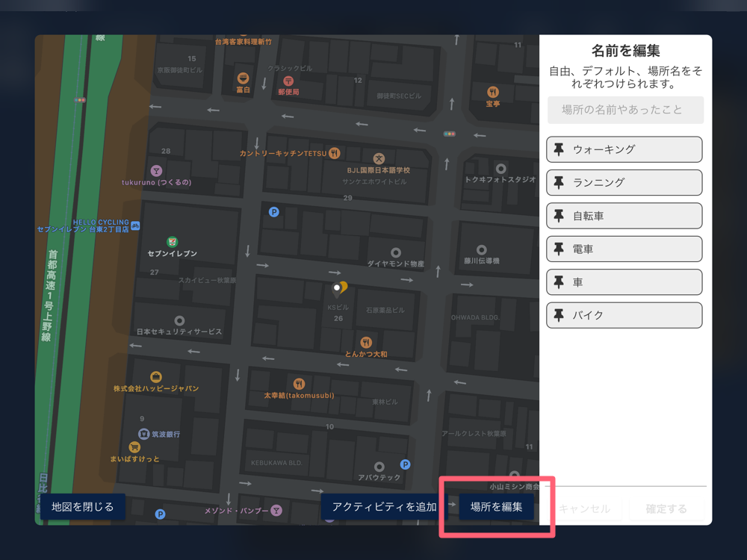Click the 筑波銀行 bank icon
The width and height of the screenshot is (747, 560).
144,434
